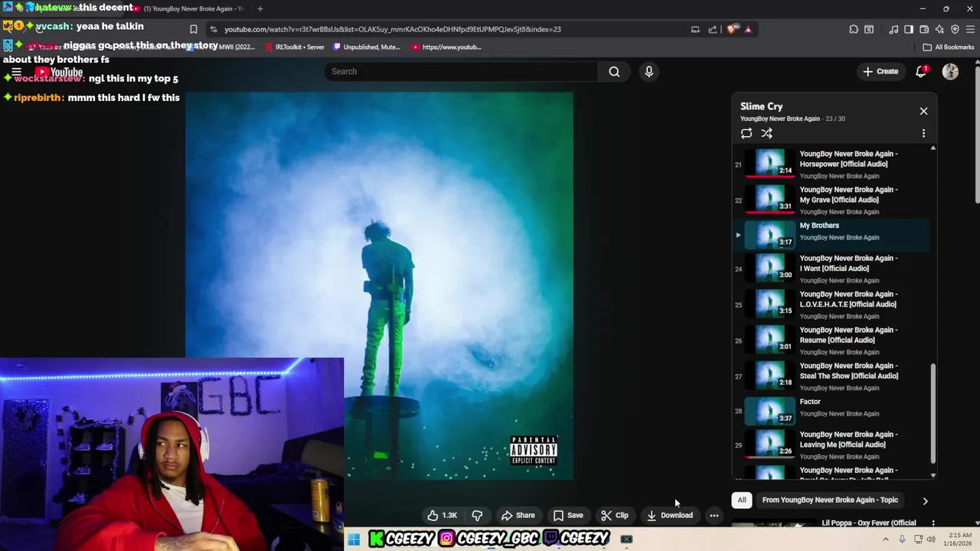Open Brave Shields lion icon

click(733, 29)
